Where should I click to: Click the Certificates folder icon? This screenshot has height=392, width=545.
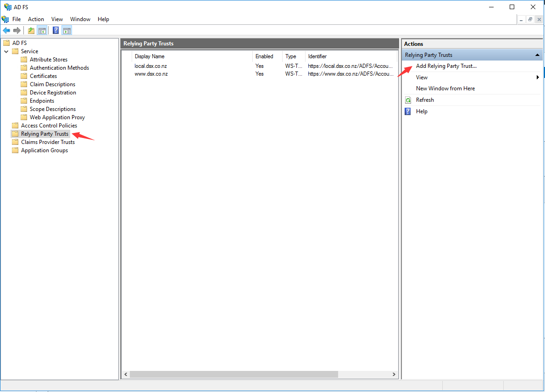(24, 76)
